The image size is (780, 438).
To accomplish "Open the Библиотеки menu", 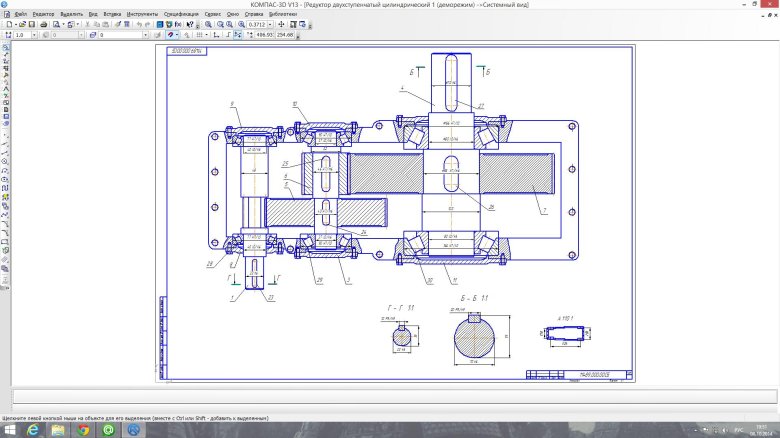I will pyautogui.click(x=283, y=15).
